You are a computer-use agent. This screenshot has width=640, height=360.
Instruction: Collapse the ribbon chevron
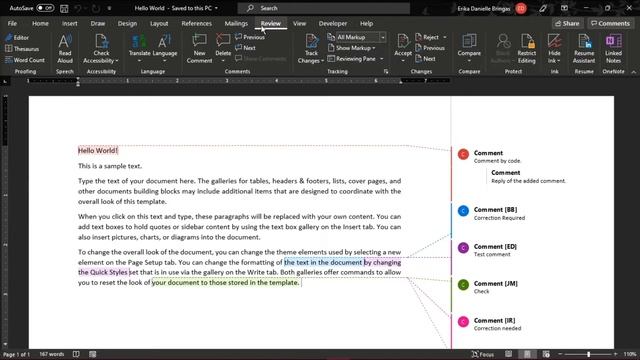633,72
